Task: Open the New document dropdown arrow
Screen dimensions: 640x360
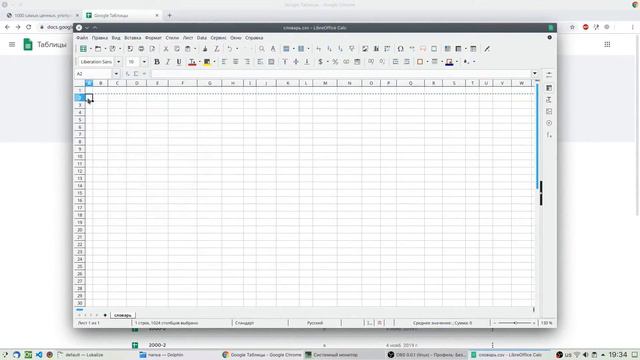Action: (90, 49)
